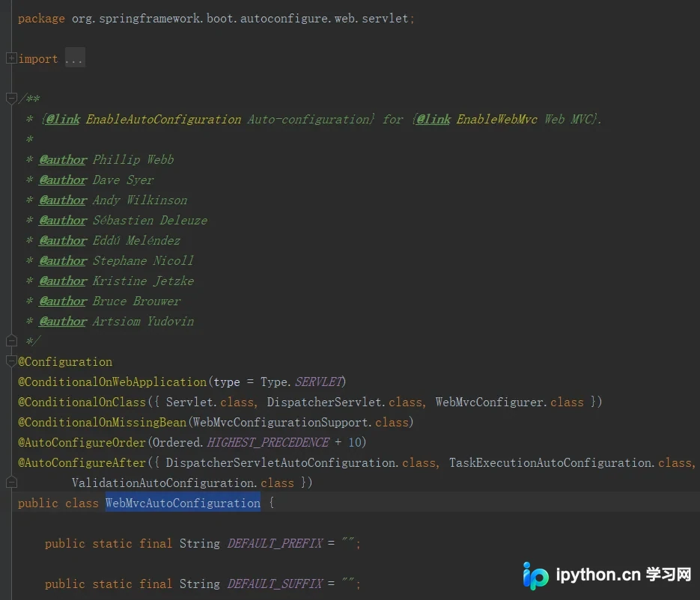
Task: Click TaskExecutionAutoConfiguration class reference
Action: point(550,462)
